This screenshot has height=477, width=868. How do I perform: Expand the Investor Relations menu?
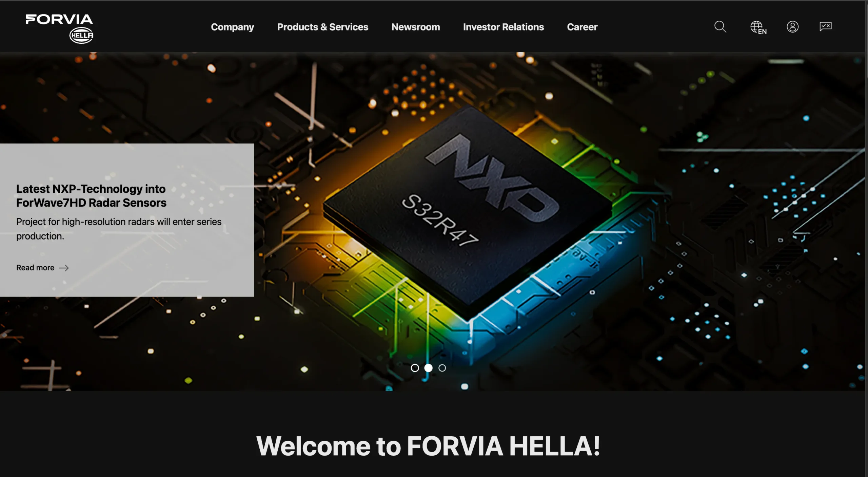tap(503, 27)
